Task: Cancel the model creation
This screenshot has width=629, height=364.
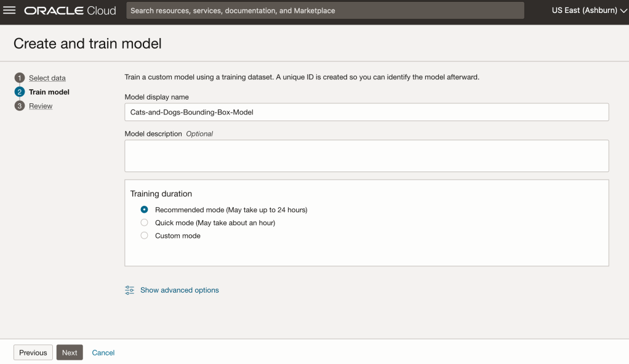Action: [103, 352]
